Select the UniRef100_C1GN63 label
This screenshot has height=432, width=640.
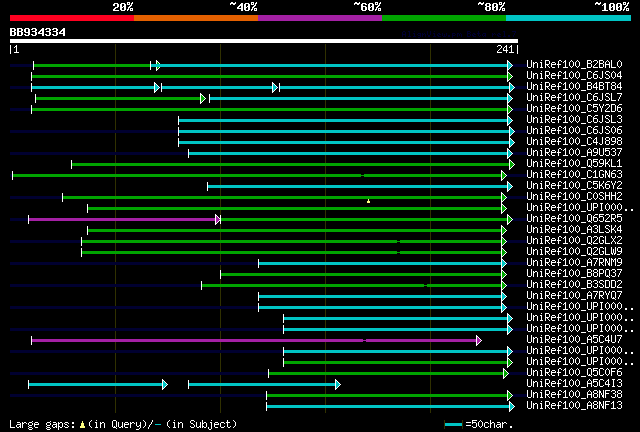pyautogui.click(x=574, y=175)
